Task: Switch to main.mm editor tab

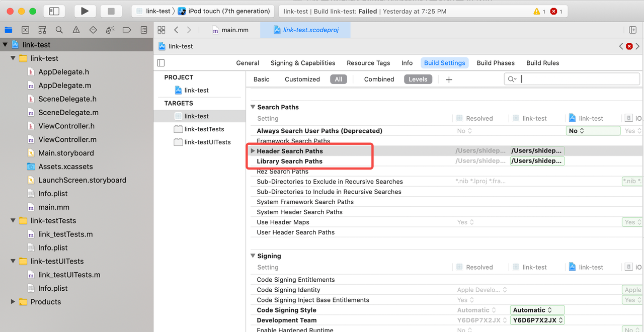Action: coord(230,30)
